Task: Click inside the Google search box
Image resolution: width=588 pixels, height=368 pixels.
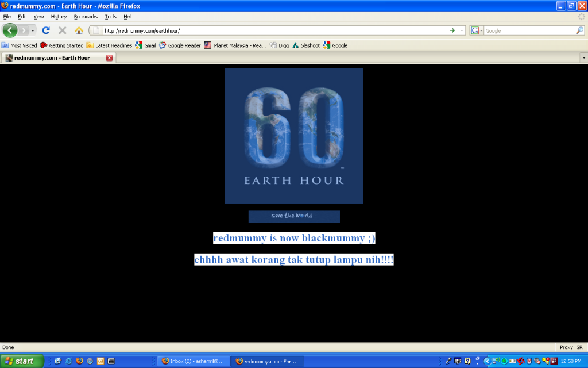Action: point(529,31)
